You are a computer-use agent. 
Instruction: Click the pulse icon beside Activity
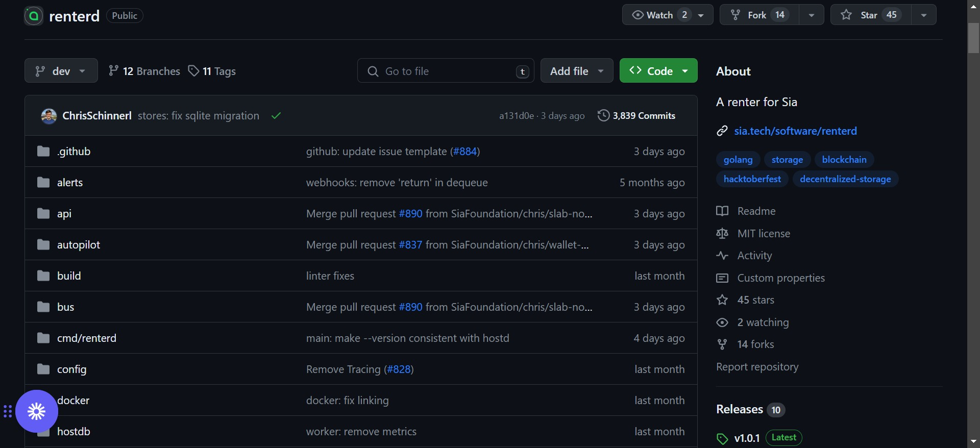point(722,256)
